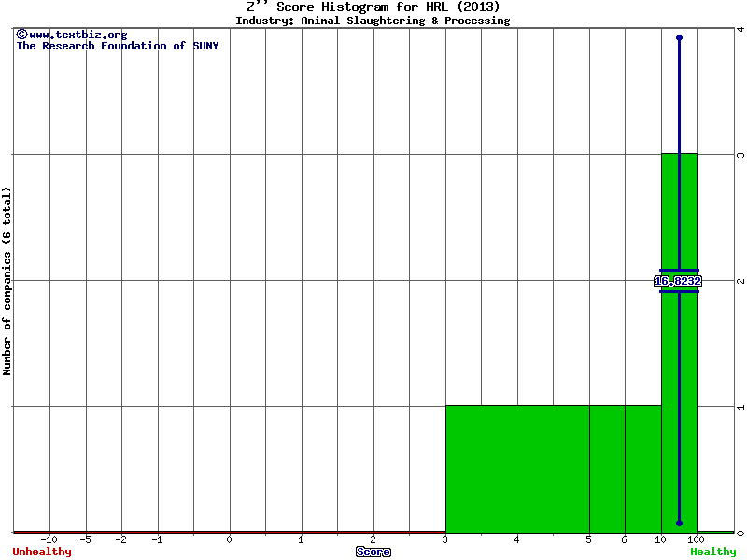Click the x-axis tick label -10
The width and height of the screenshot is (747, 560).
49,539
